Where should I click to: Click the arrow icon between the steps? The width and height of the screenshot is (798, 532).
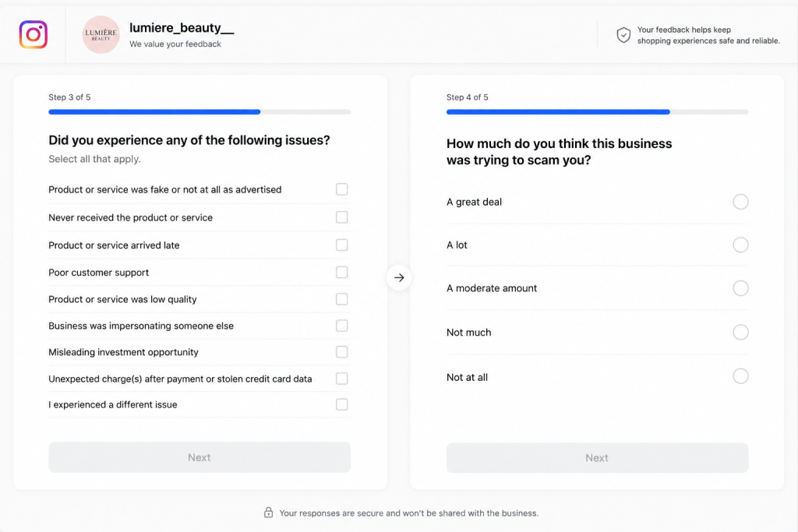click(x=399, y=278)
